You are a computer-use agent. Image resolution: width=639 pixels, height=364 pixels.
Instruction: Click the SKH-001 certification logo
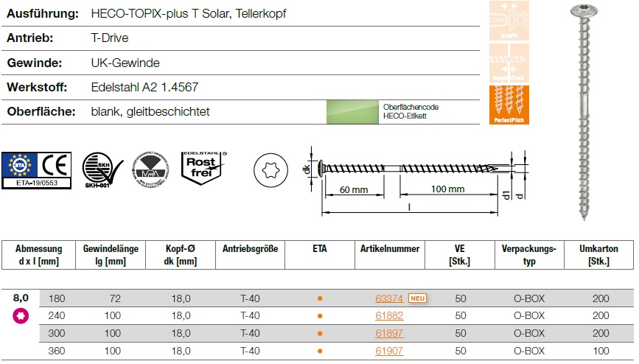[102, 170]
